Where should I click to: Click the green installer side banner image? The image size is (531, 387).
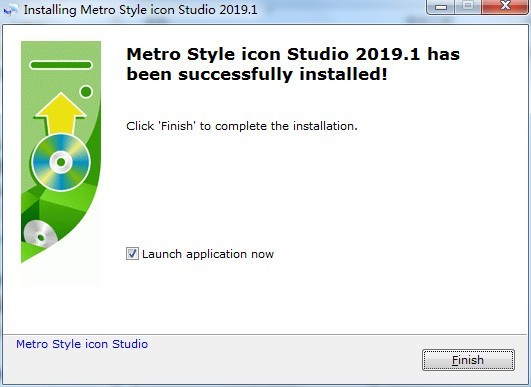point(61,152)
